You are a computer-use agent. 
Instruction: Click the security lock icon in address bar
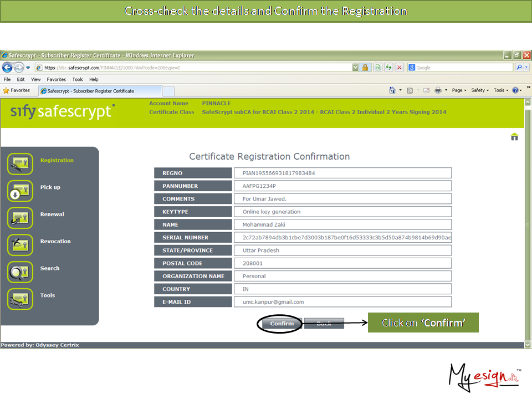366,68
